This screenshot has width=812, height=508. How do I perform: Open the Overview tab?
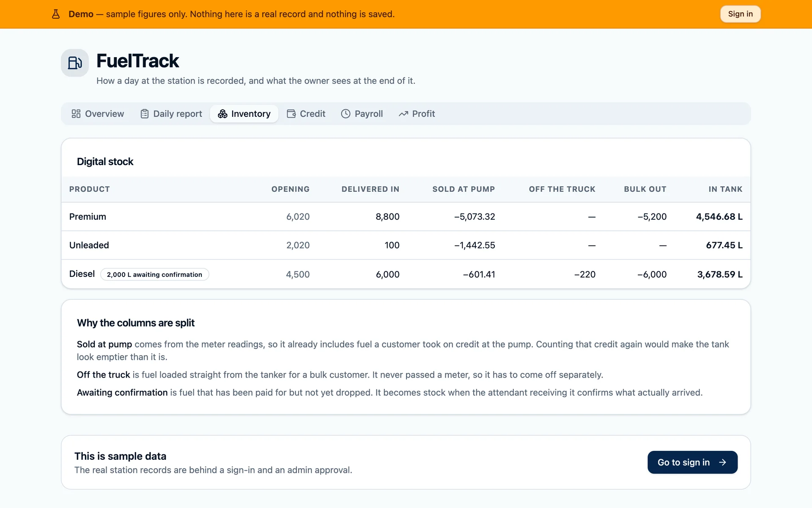coord(98,114)
